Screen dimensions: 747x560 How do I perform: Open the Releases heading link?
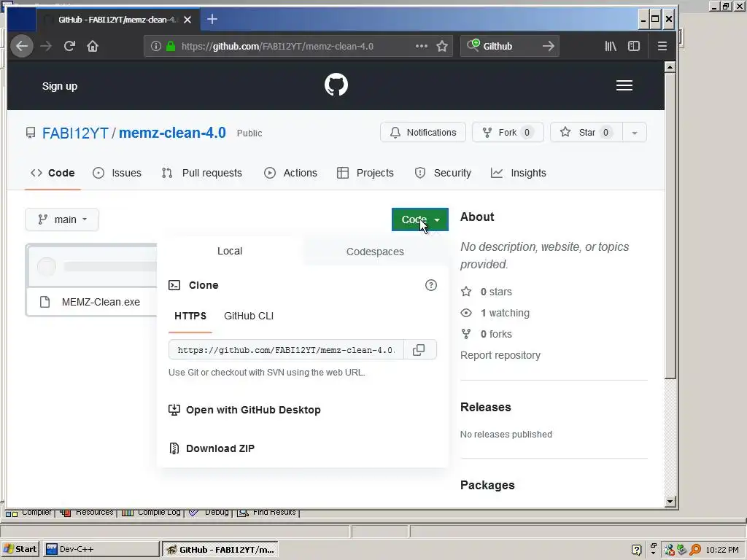(x=485, y=407)
